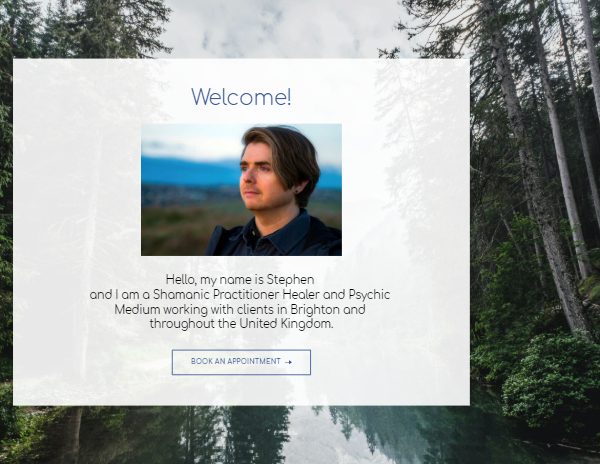Click the word Psychic in description

369,295
